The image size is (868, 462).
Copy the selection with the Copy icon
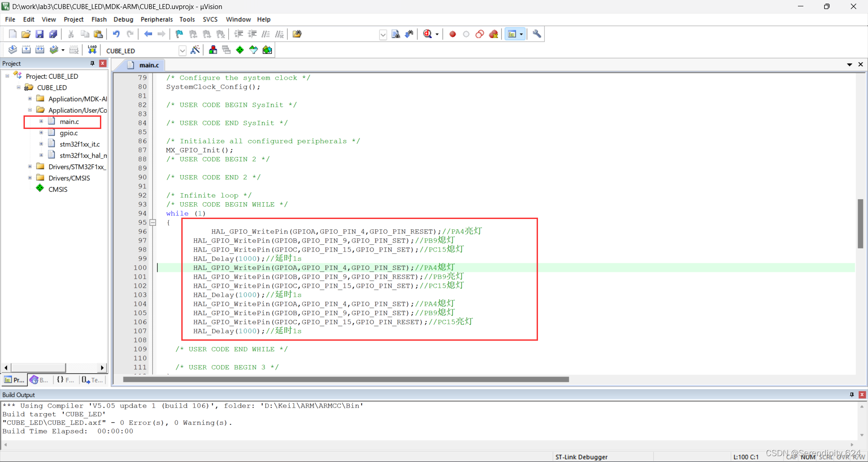85,34
